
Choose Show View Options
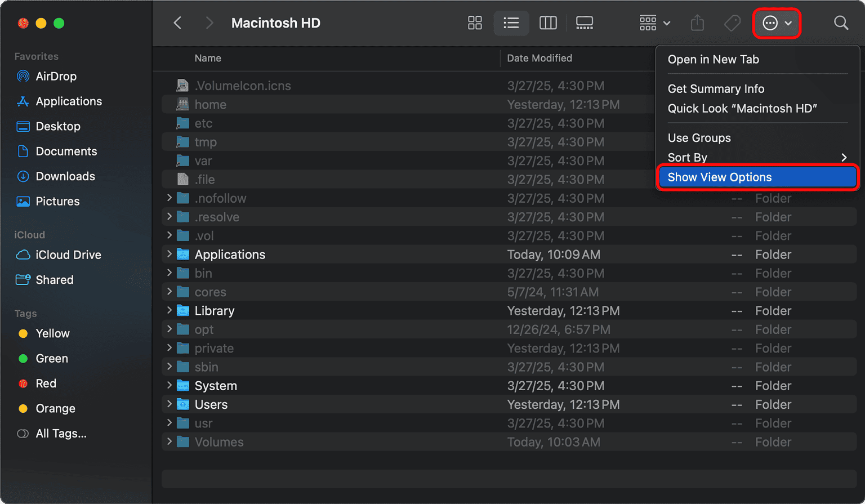(x=757, y=177)
